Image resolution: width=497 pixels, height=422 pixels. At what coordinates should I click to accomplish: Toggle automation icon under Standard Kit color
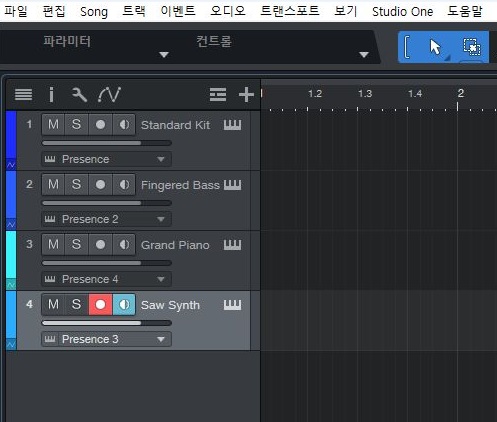[11, 165]
